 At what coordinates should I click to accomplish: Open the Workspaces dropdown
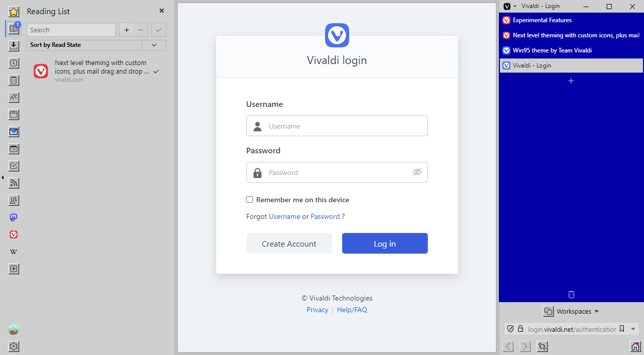pos(571,312)
